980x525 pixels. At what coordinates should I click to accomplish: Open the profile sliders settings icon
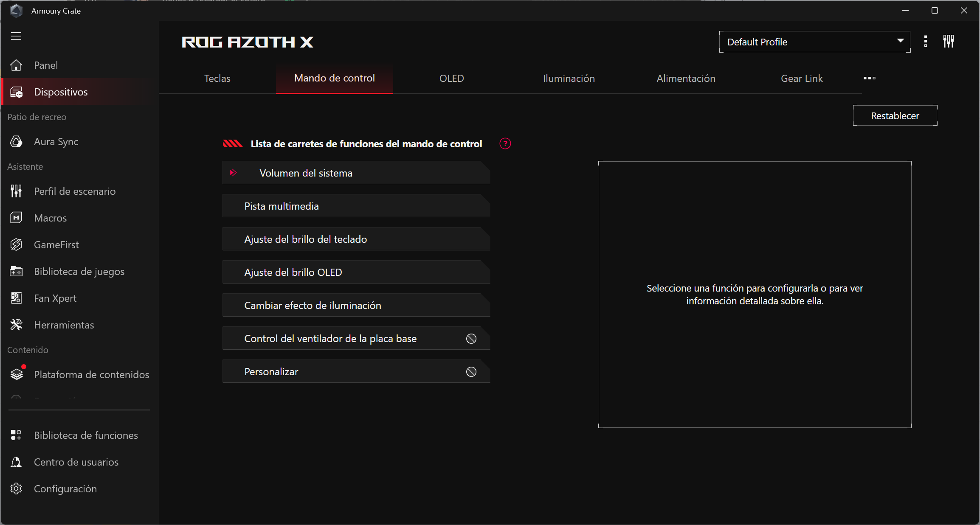(x=949, y=41)
